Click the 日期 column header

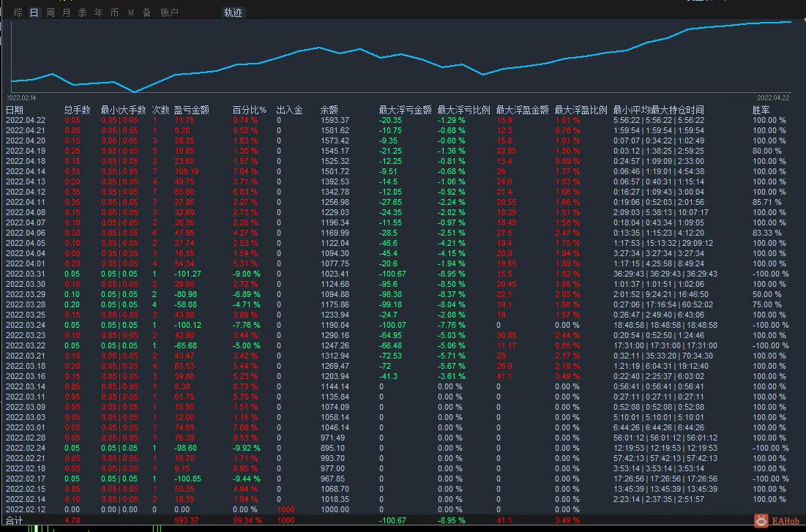15,110
